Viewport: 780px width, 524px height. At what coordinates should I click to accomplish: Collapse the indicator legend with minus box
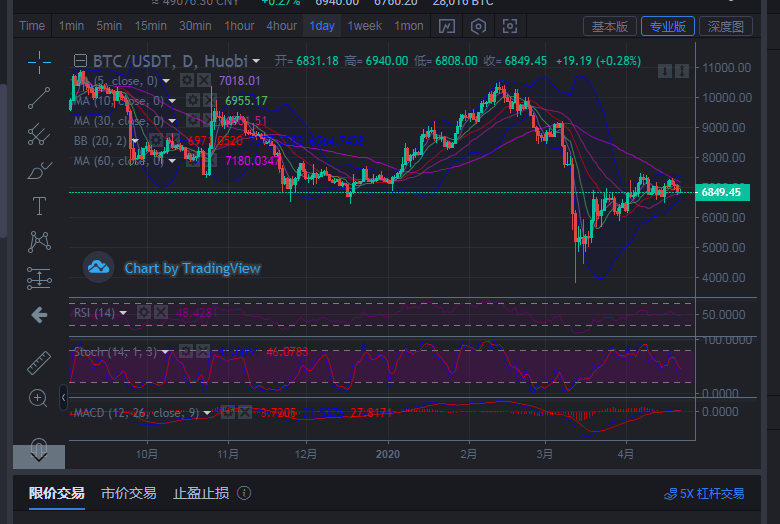81,61
